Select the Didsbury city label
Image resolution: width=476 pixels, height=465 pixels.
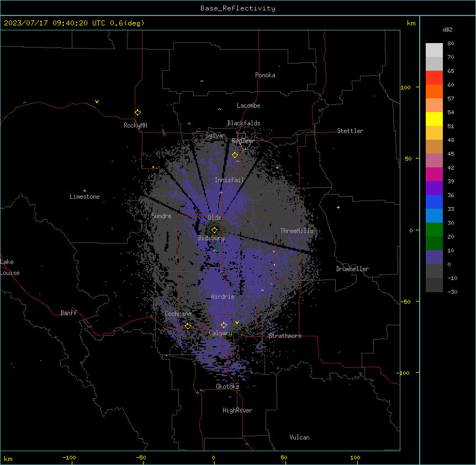[211, 238]
